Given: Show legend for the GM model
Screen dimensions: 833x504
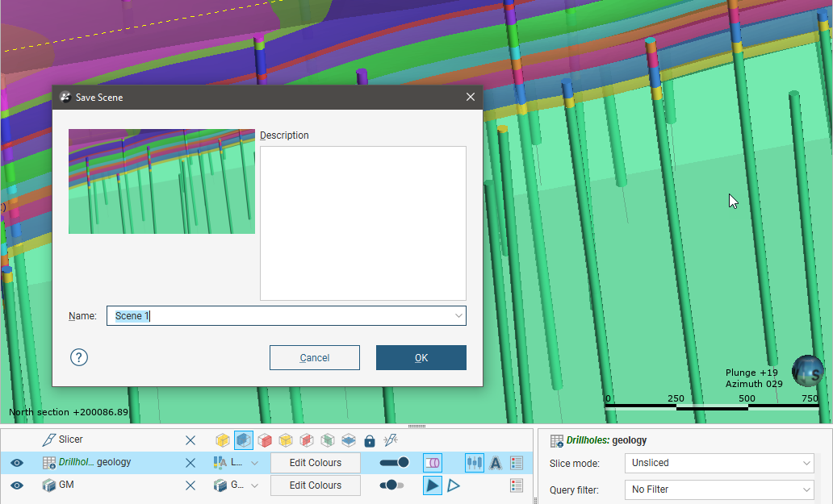Looking at the screenshot, I should (517, 485).
